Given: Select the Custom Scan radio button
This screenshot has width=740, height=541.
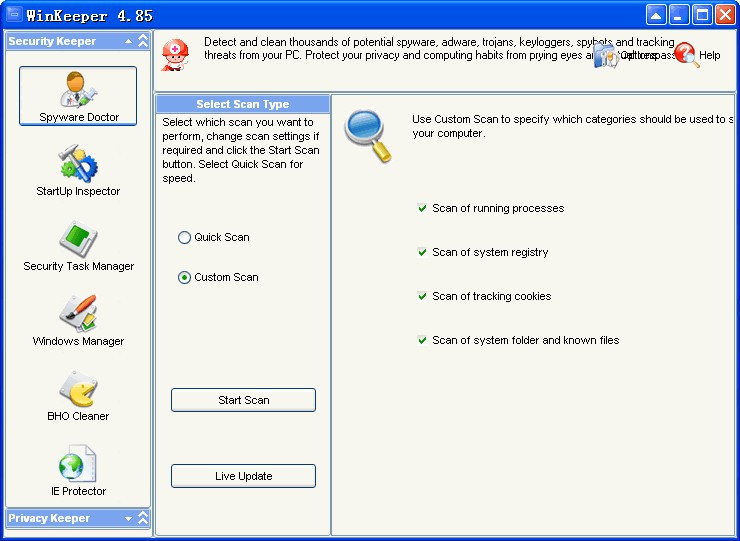Looking at the screenshot, I should [x=184, y=277].
